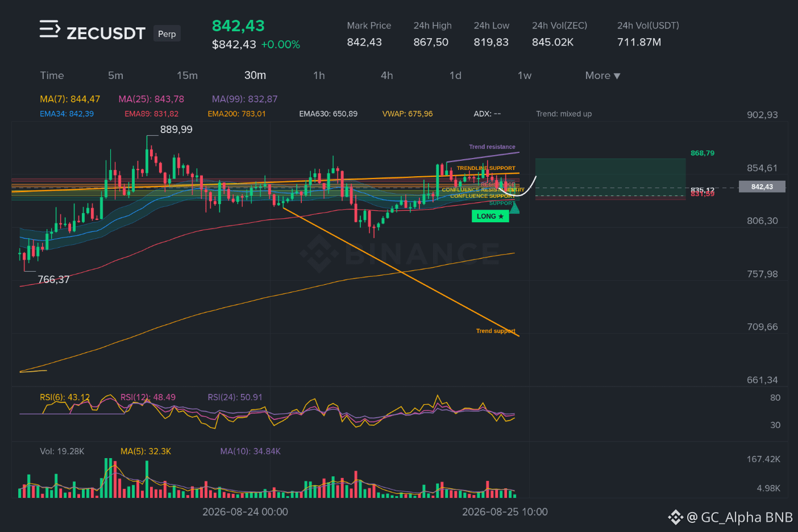Switch to the 5m interval
Screen dimensions: 798x532
pyautogui.click(x=115, y=76)
